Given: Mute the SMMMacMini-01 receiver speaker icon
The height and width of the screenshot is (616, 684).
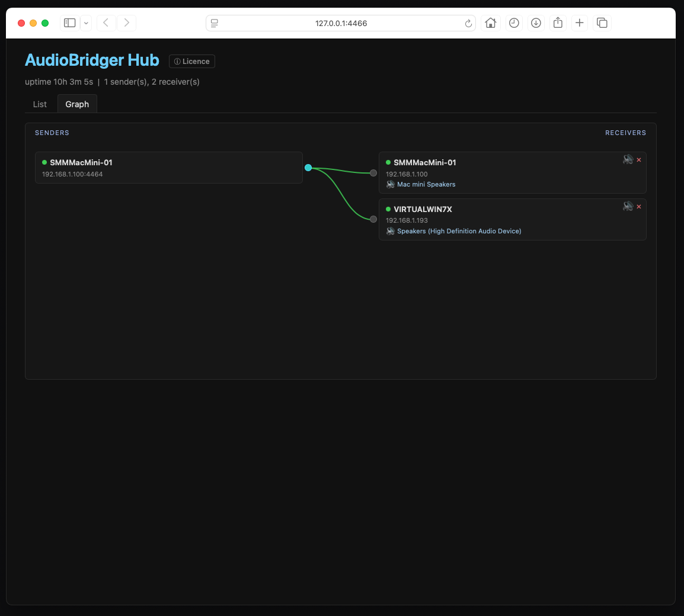Looking at the screenshot, I should tap(628, 159).
